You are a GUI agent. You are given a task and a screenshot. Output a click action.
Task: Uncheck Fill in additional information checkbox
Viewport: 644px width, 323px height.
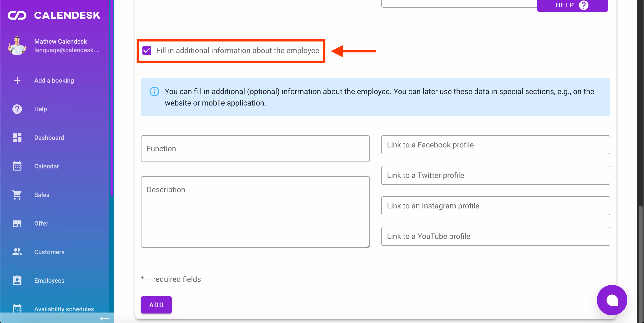[x=147, y=51]
